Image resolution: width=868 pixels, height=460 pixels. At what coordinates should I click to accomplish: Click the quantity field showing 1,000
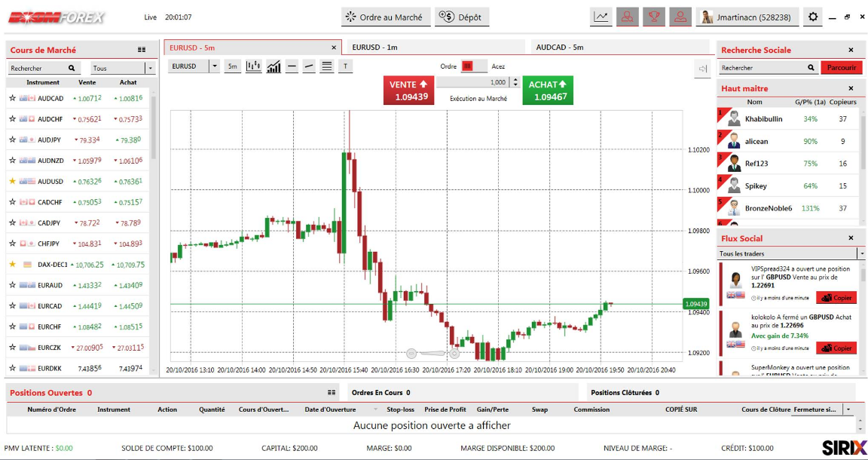(x=473, y=82)
